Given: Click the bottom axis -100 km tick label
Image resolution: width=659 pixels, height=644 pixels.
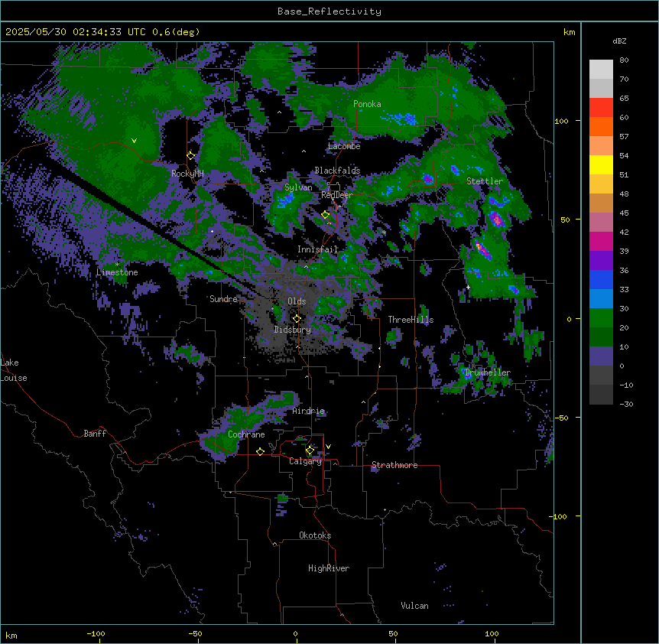Looking at the screenshot, I should pyautogui.click(x=96, y=633).
